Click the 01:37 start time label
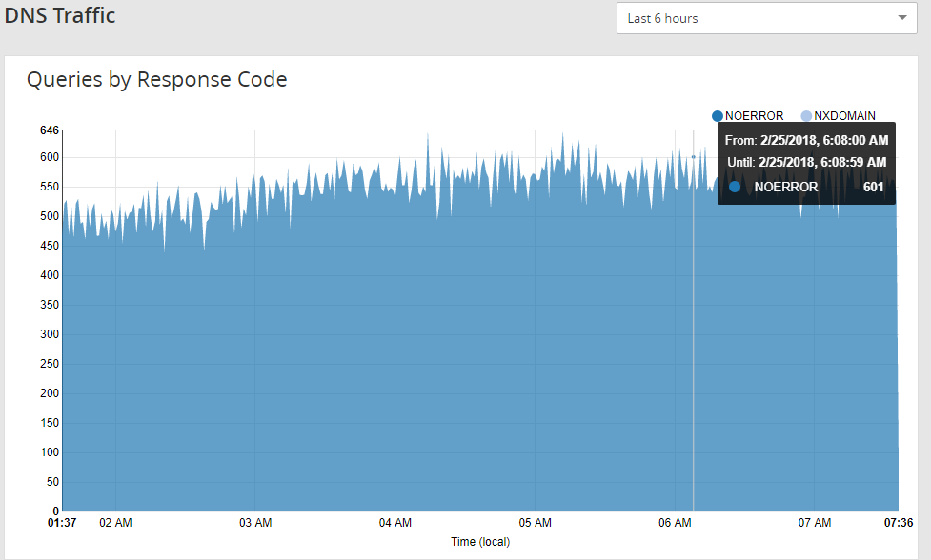 click(62, 523)
